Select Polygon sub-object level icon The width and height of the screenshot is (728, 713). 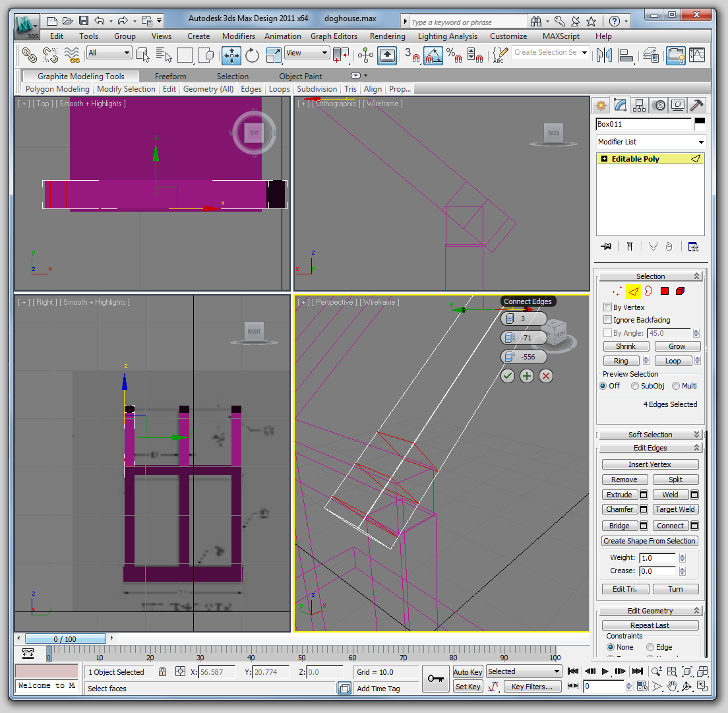coord(664,291)
